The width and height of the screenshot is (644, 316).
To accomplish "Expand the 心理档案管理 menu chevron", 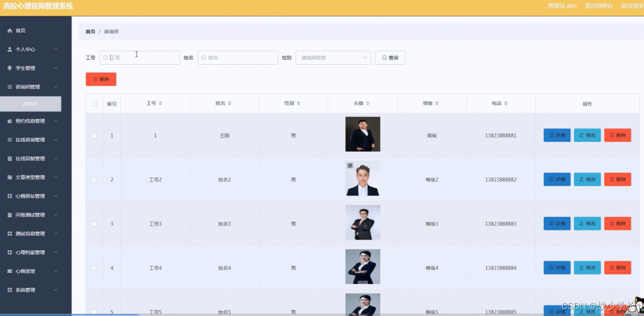I will click(x=56, y=252).
